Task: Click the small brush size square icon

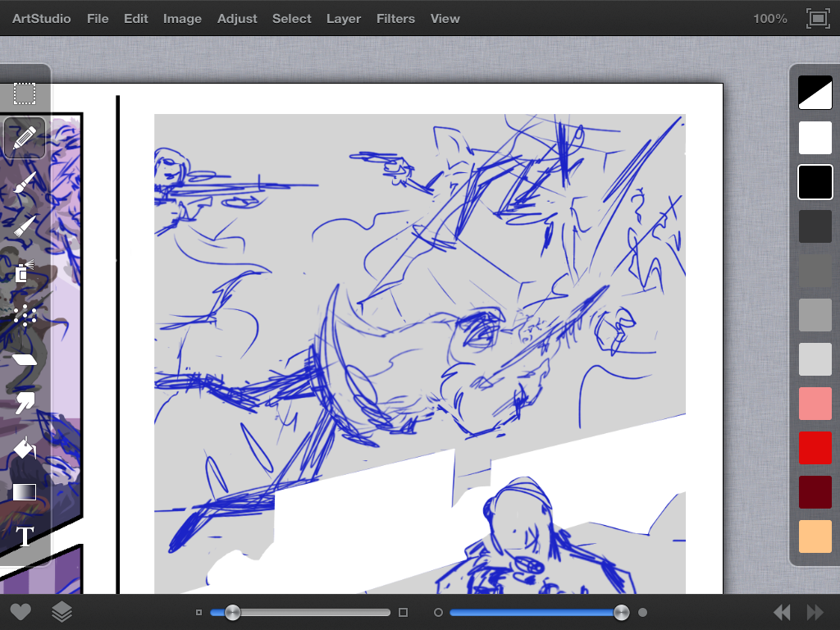Action: click(x=199, y=612)
